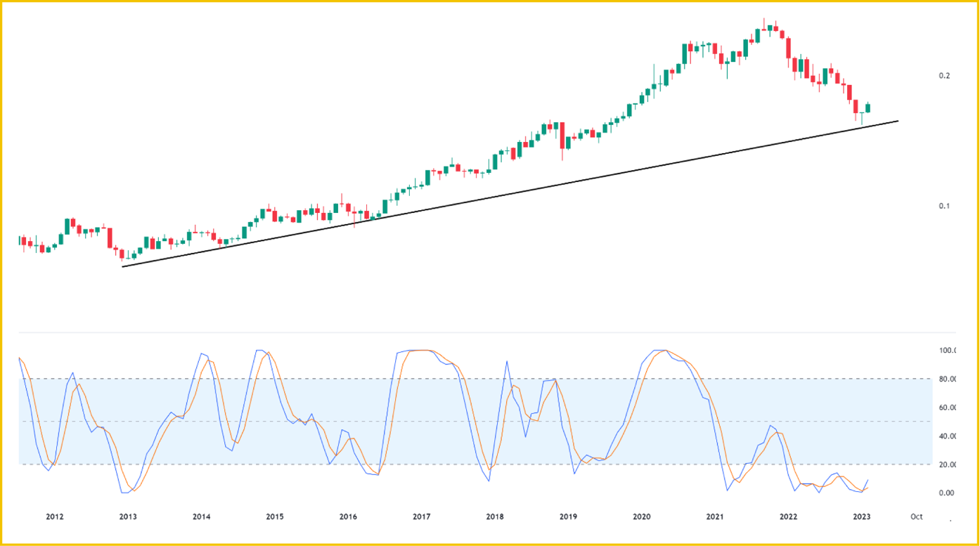980x546 pixels.
Task: Click the 2023 year label on time axis
Action: point(861,516)
